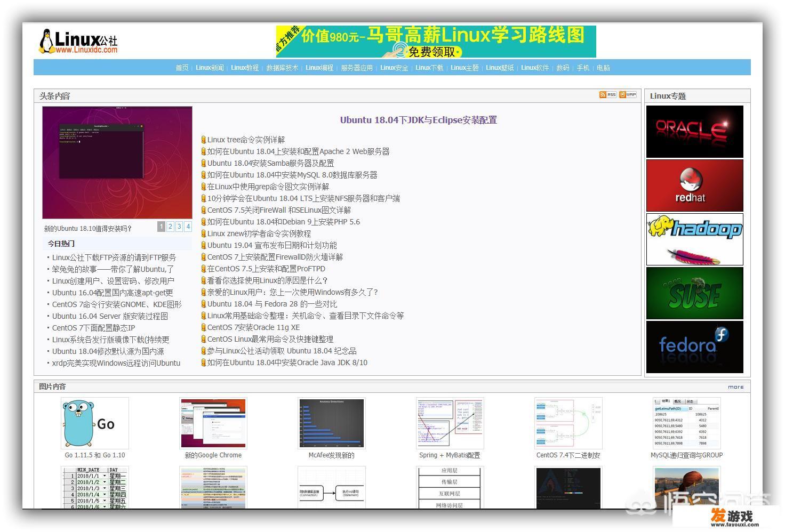Viewport: 785px width, 532px height.
Task: Select slideshow page 4
Action: (x=188, y=227)
